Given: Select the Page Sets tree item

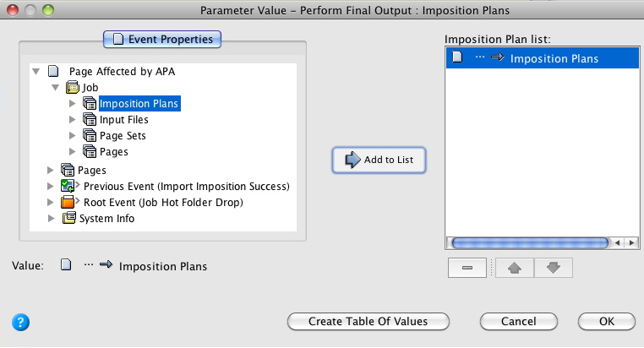Looking at the screenshot, I should point(123,135).
